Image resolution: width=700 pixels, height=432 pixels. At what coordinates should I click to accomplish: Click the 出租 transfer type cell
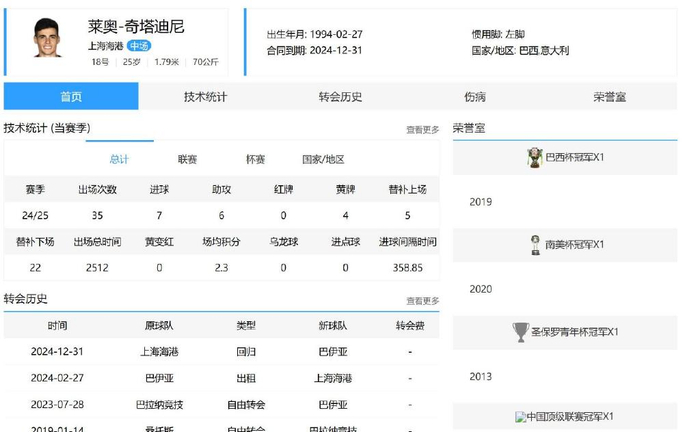coord(246,378)
